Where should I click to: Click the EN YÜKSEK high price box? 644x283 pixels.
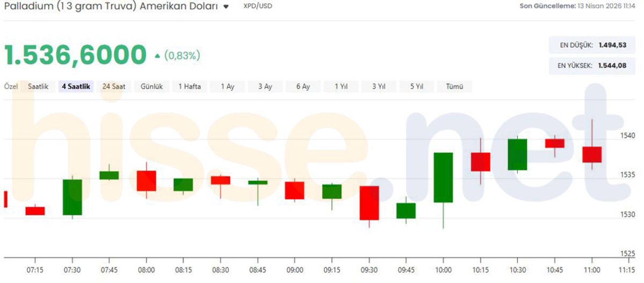[590, 65]
